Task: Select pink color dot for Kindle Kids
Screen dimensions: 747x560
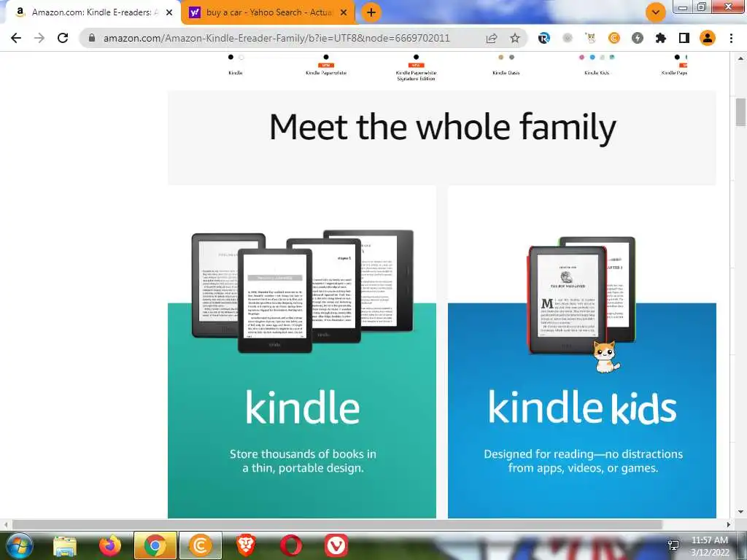Action: [581, 57]
